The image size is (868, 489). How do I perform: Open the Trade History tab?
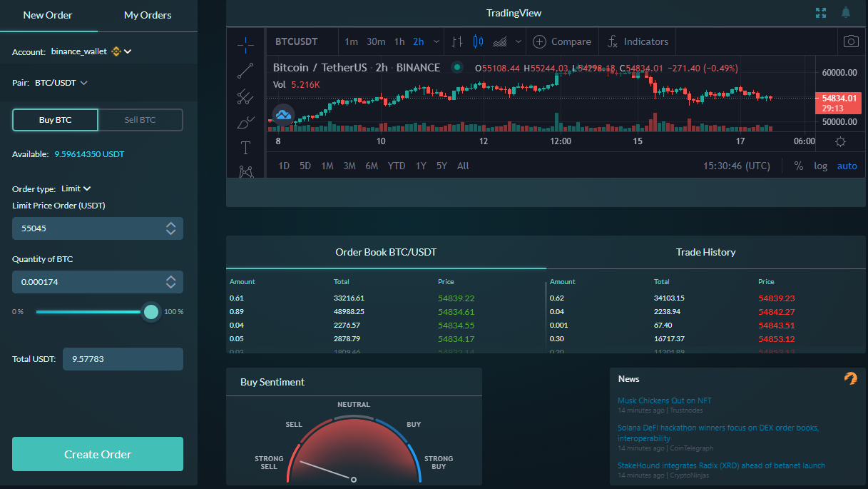pos(705,252)
